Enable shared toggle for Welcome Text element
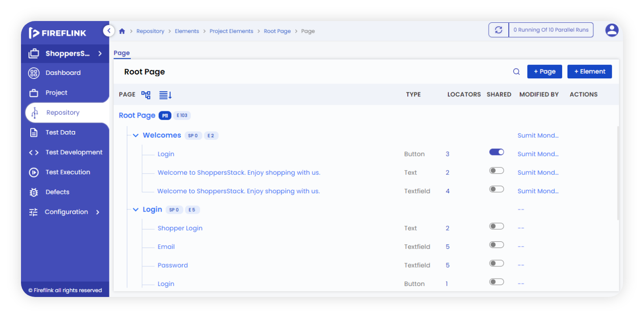This screenshot has height=318, width=644. pyautogui.click(x=497, y=170)
